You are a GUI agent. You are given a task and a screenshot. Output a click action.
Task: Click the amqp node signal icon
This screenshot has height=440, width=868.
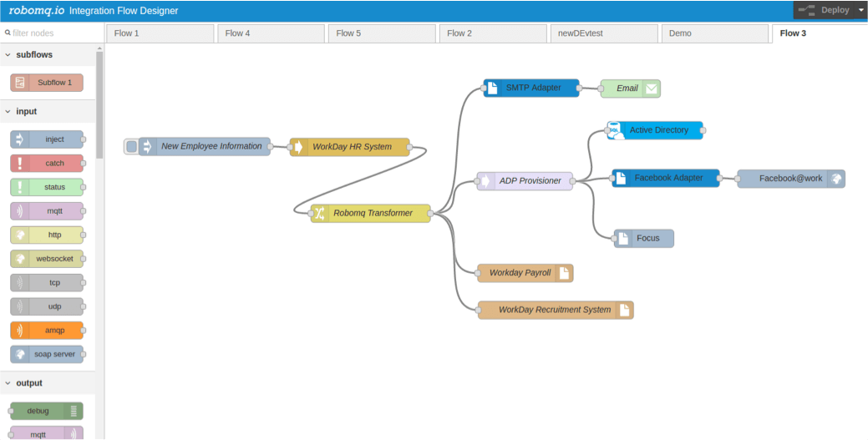19,331
